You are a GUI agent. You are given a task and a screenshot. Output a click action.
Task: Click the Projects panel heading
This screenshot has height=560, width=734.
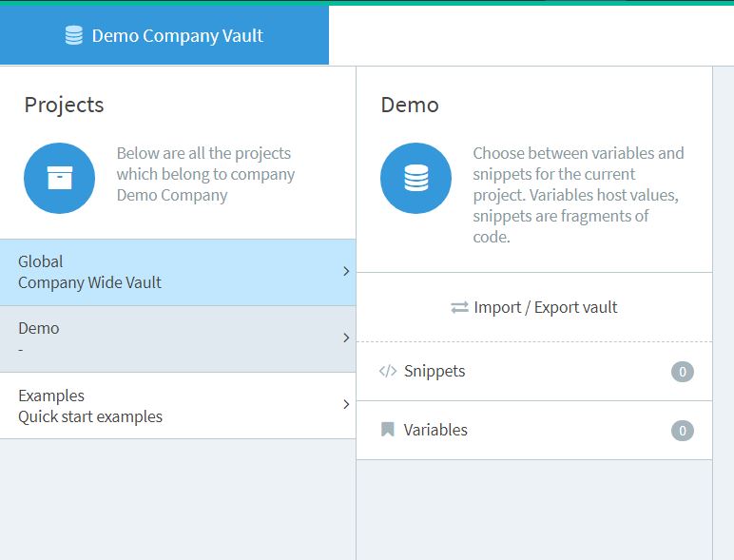coord(64,105)
